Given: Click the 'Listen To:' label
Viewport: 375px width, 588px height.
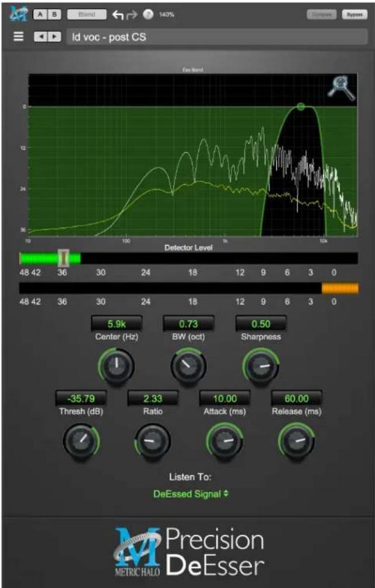Looking at the screenshot, I should pyautogui.click(x=190, y=477).
